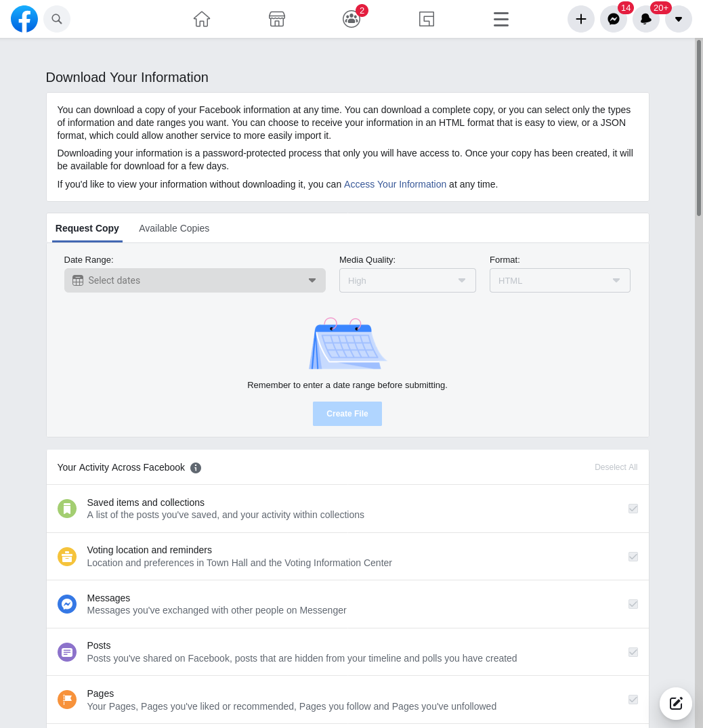Image resolution: width=703 pixels, height=728 pixels.
Task: Go to Home feed icon
Action: point(202,19)
